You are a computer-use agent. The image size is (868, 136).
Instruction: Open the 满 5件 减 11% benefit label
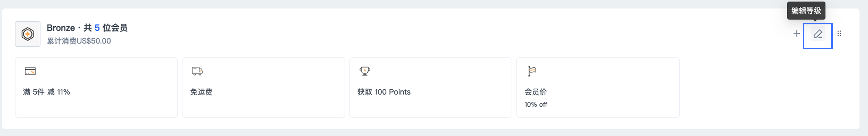(x=47, y=92)
